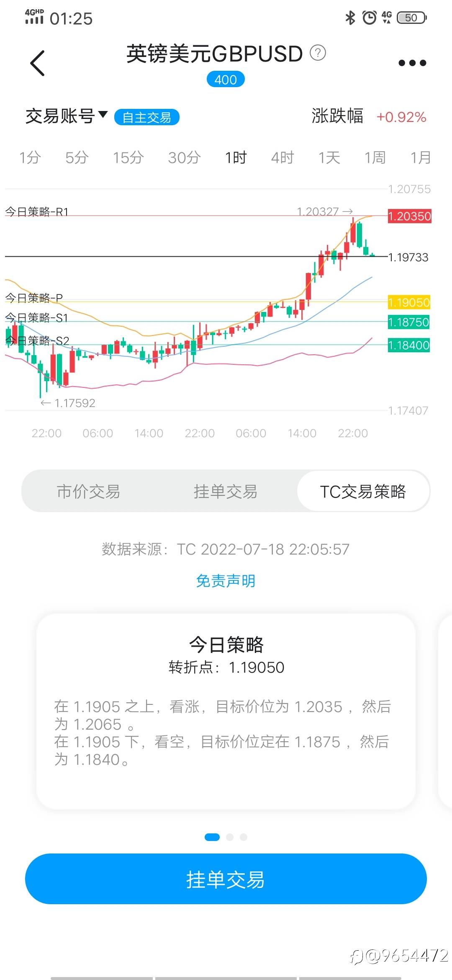
Task: Switch to 市价交易 tab
Action: pos(88,491)
